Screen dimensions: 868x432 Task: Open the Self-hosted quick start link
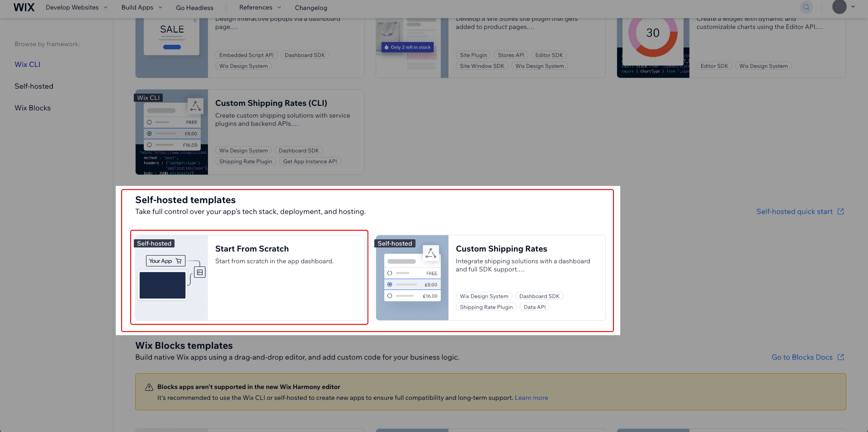(794, 211)
